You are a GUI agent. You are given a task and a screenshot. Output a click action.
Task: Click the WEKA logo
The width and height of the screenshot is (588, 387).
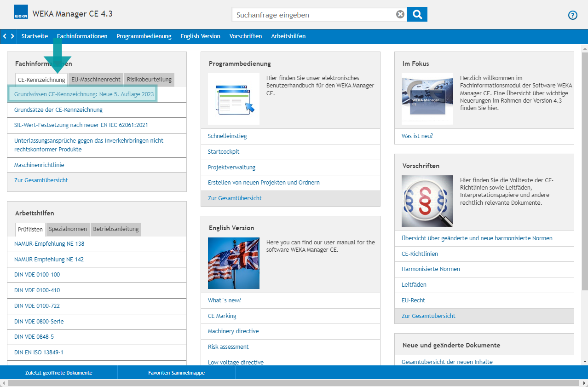(21, 12)
